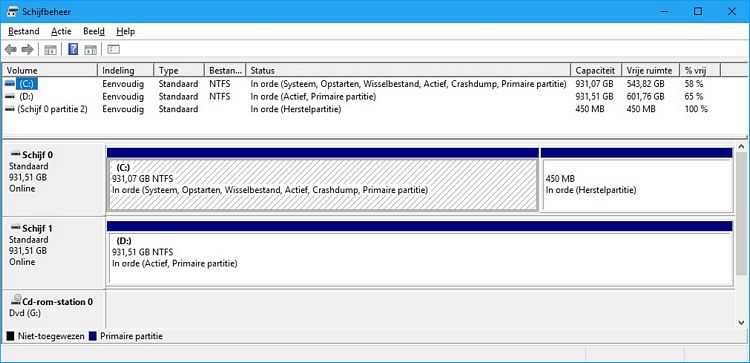Click the Niet-toegewezen black legend swatch

pyautogui.click(x=10, y=336)
